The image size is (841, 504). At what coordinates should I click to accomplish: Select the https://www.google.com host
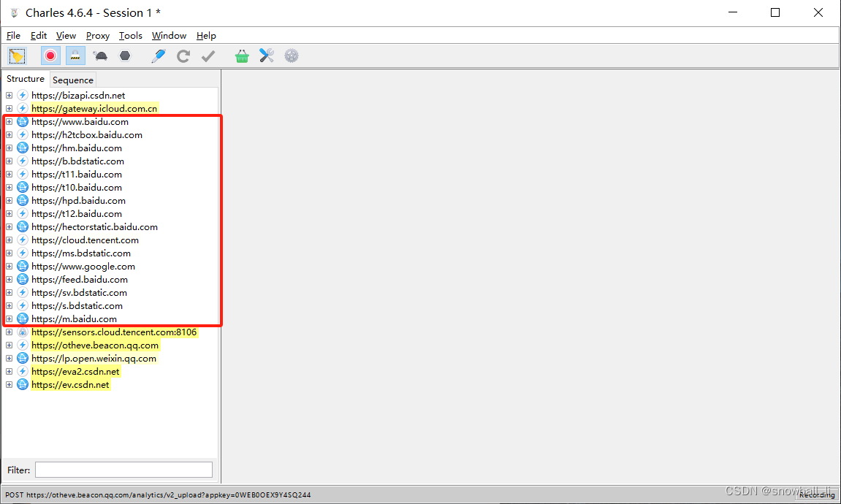83,266
